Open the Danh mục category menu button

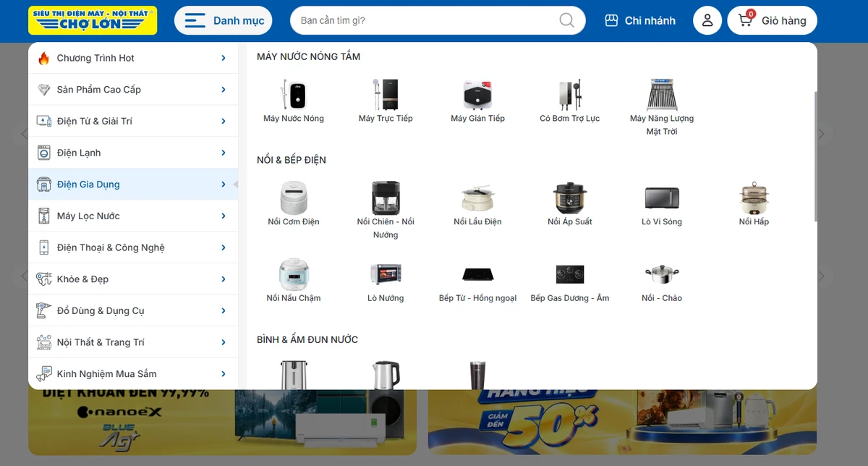tap(224, 20)
